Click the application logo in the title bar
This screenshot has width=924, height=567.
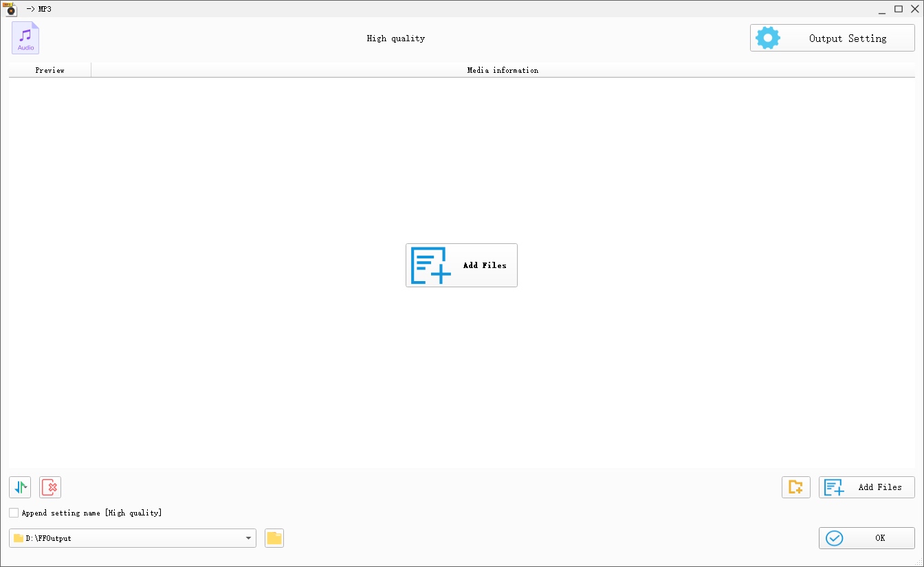pyautogui.click(x=9, y=8)
